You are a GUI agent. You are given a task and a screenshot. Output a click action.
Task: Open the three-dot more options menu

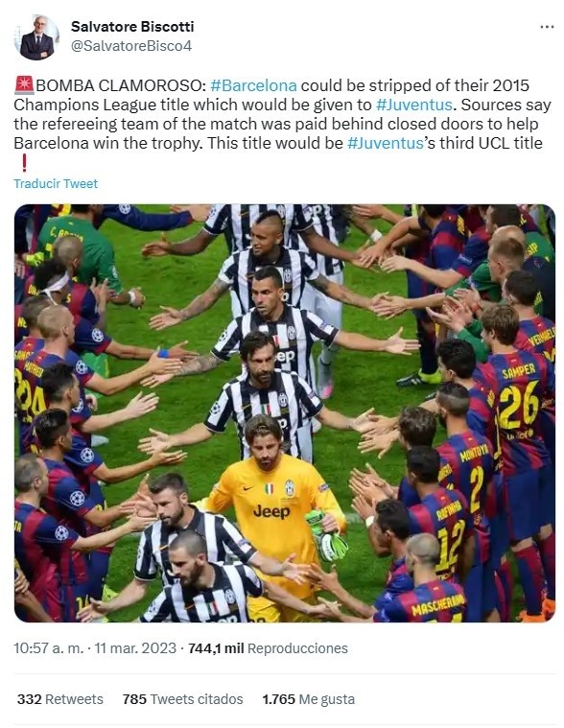click(547, 27)
